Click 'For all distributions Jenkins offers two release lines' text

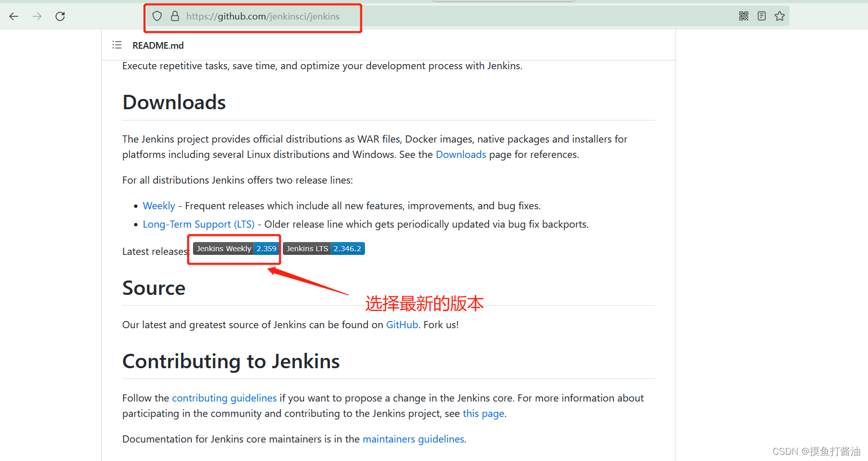click(238, 180)
